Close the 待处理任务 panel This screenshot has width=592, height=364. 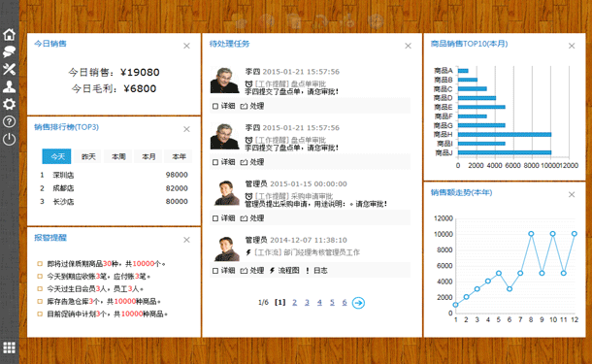coord(409,46)
